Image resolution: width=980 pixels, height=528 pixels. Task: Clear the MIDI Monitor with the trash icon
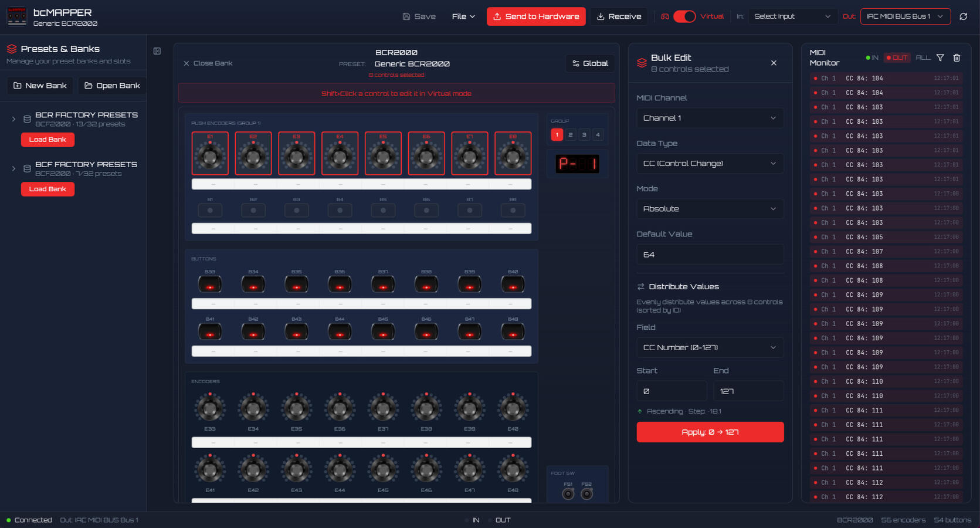pyautogui.click(x=957, y=57)
